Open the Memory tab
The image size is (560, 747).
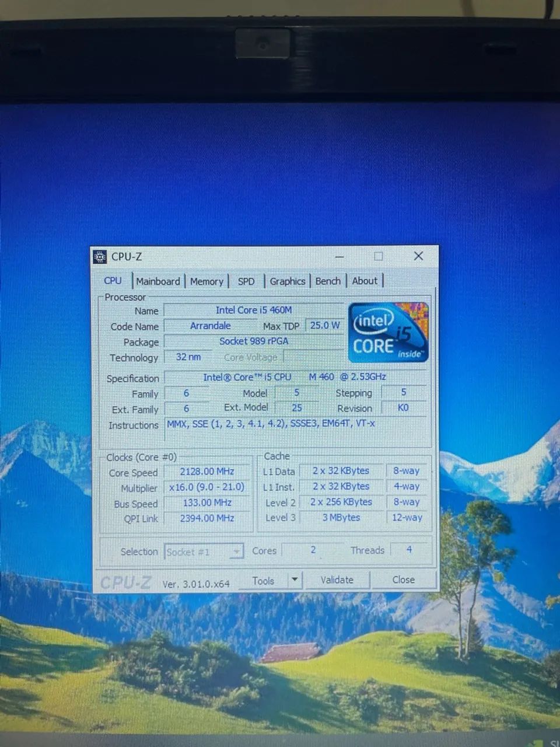pyautogui.click(x=206, y=281)
